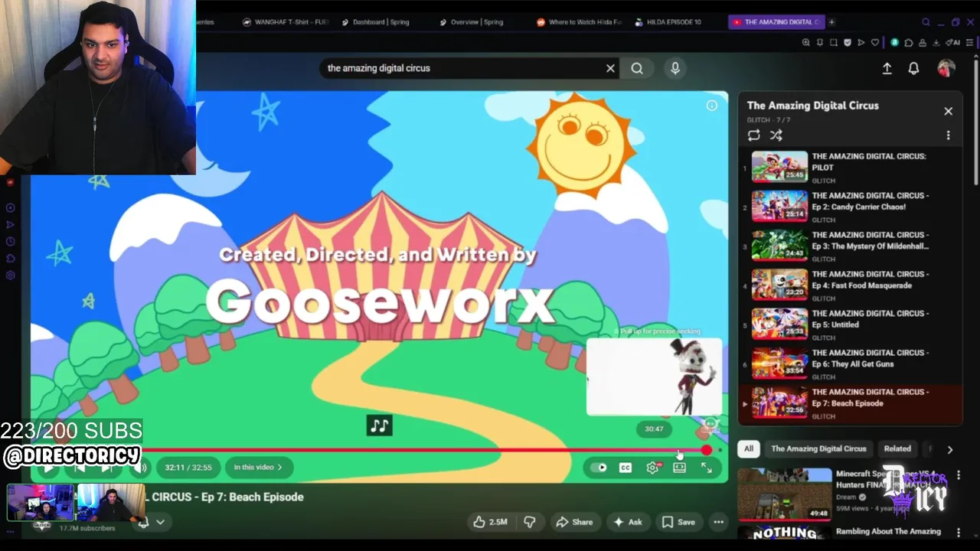
Task: Expand notification preference chevron beside subscribe bell
Action: [160, 522]
